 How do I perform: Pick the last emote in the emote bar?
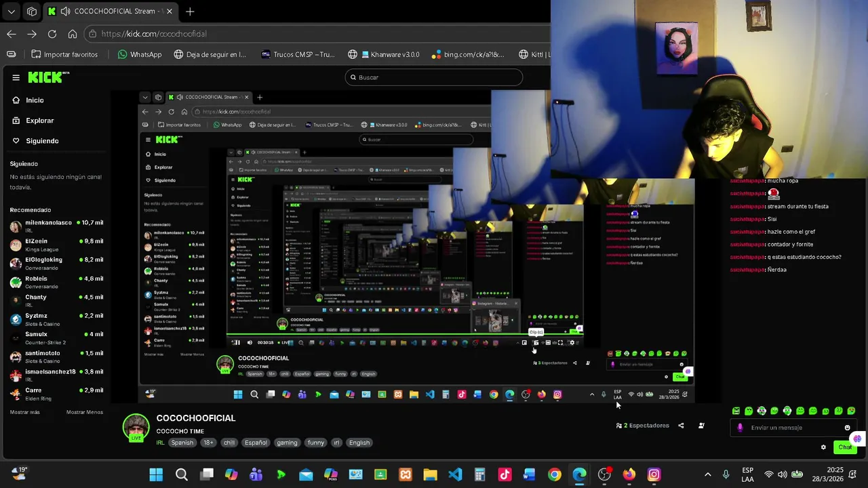(851, 411)
